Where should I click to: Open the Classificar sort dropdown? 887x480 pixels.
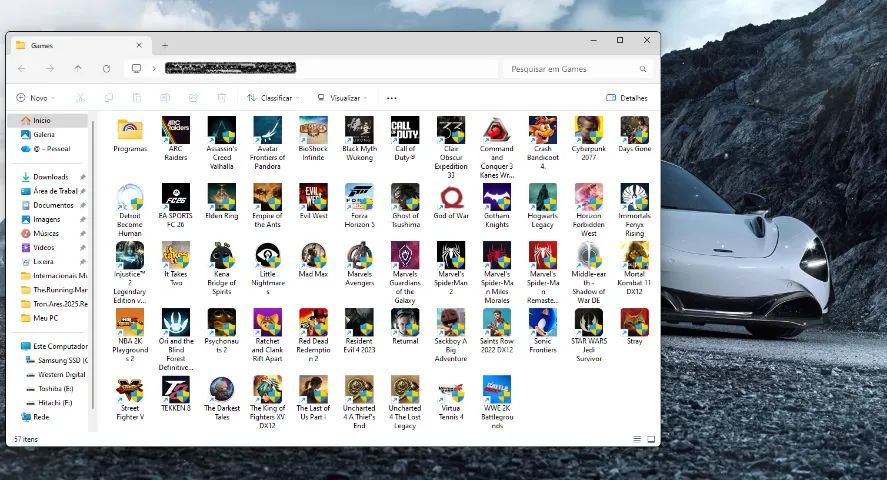click(273, 98)
